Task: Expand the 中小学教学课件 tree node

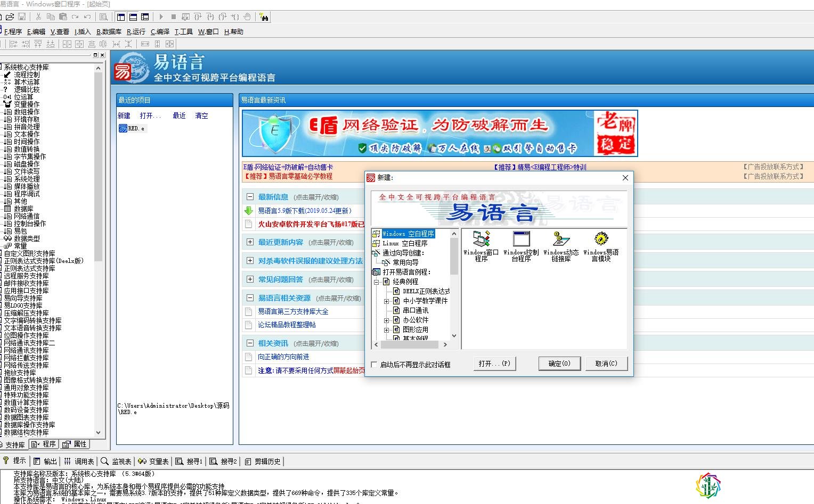Action: coord(387,301)
